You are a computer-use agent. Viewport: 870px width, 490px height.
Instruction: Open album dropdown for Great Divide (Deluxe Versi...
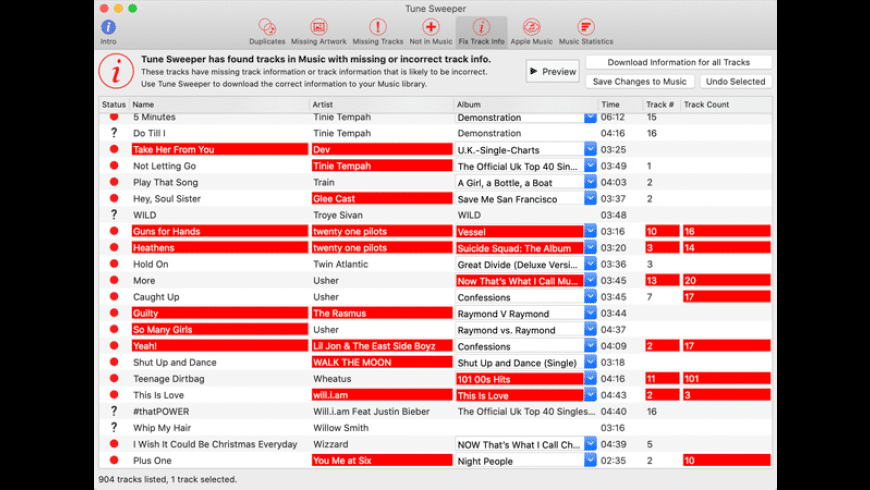(590, 264)
